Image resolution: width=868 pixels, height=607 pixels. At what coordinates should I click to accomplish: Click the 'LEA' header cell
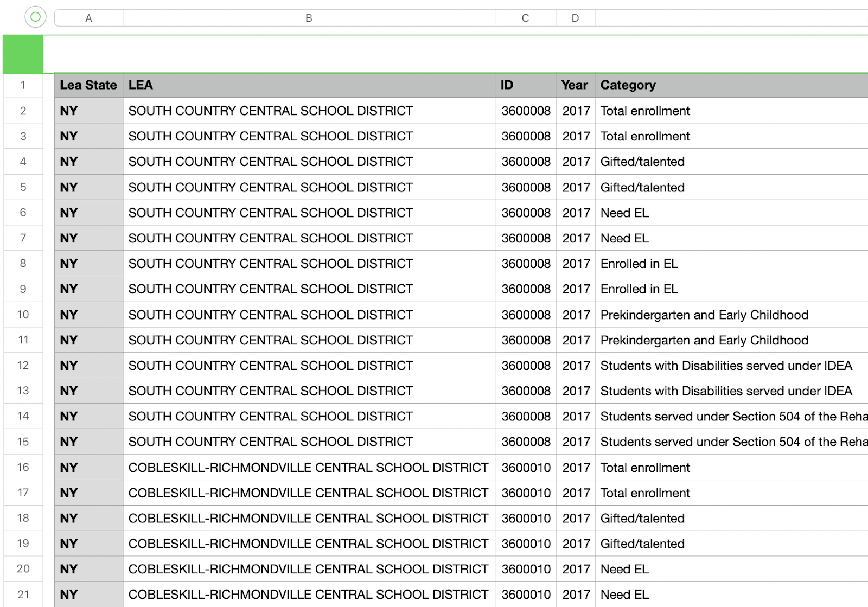coord(309,85)
